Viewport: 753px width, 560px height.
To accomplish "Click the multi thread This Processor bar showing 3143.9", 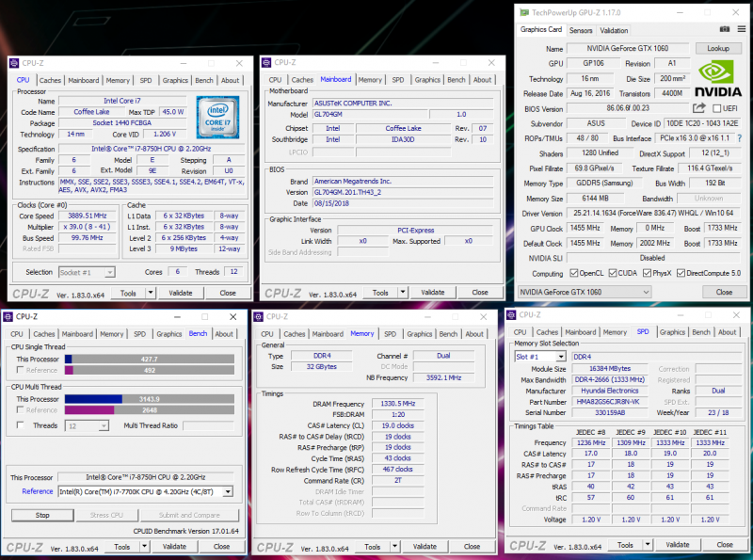I will 150,399.
